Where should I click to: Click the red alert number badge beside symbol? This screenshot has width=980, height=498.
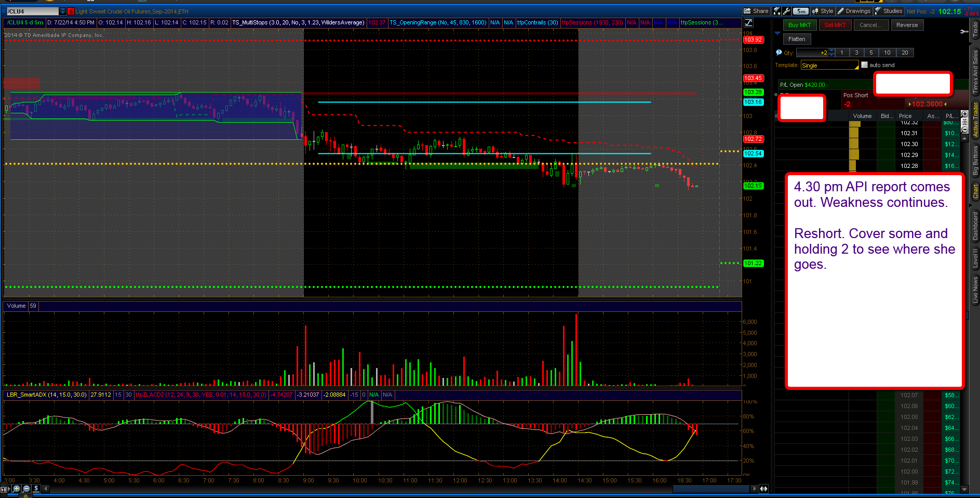click(71, 11)
